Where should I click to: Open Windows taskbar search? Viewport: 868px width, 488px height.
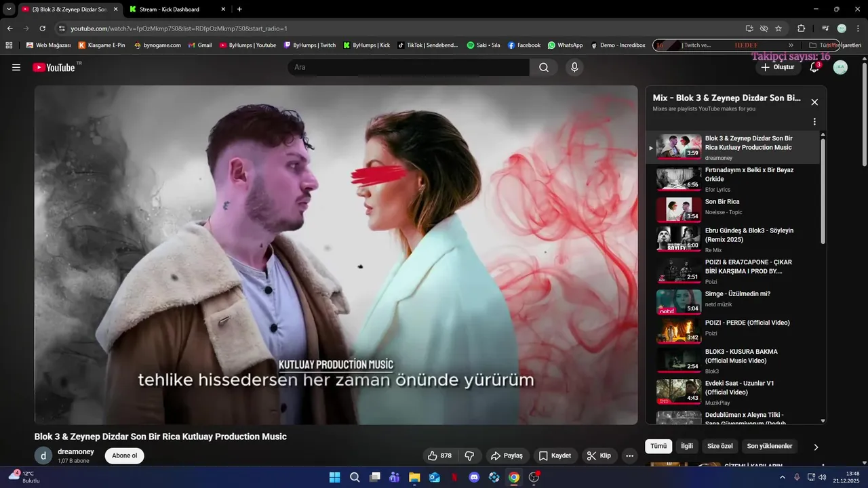click(x=355, y=477)
